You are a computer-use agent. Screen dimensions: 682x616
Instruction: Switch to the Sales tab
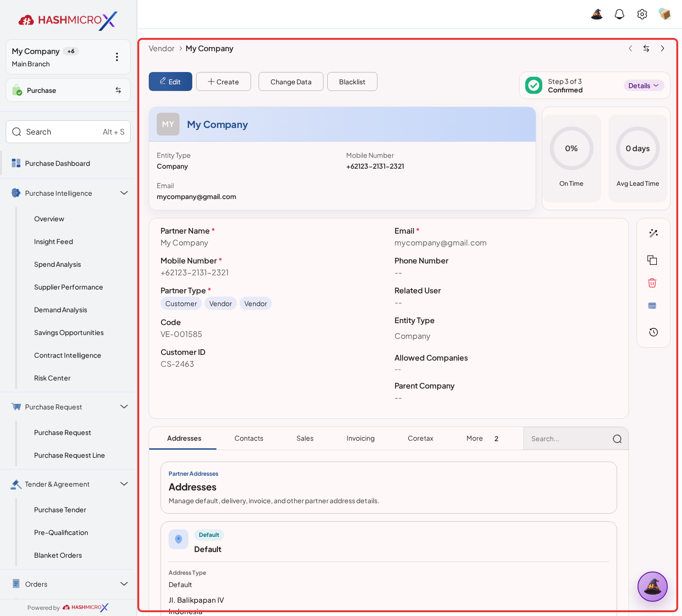click(x=305, y=438)
